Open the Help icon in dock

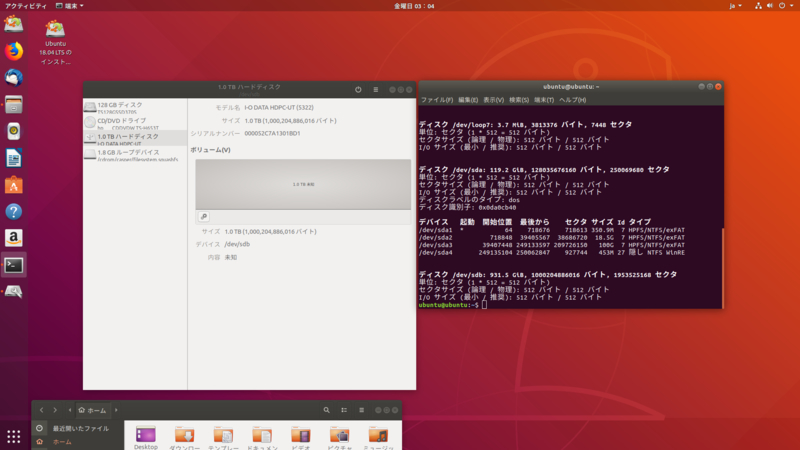(x=14, y=211)
